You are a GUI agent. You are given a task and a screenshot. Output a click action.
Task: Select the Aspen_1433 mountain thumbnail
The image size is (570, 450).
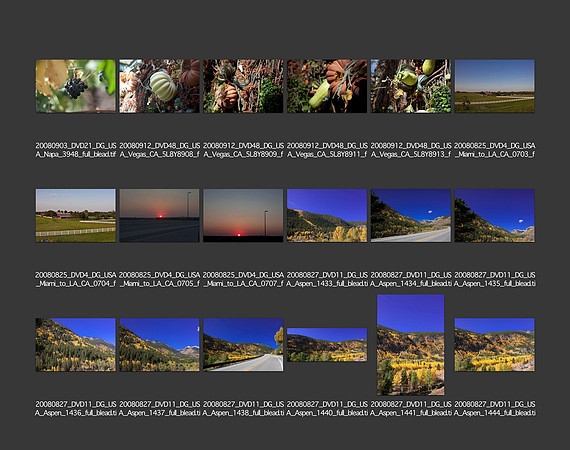pyautogui.click(x=327, y=215)
